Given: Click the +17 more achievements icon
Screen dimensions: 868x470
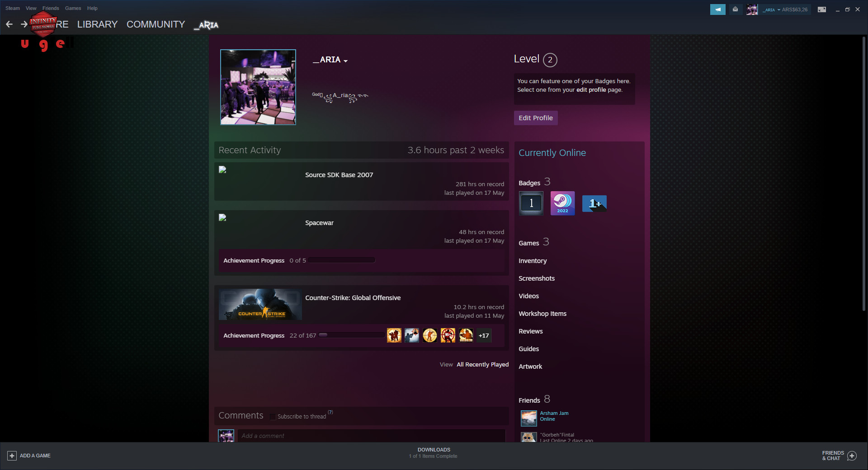Looking at the screenshot, I should (484, 336).
